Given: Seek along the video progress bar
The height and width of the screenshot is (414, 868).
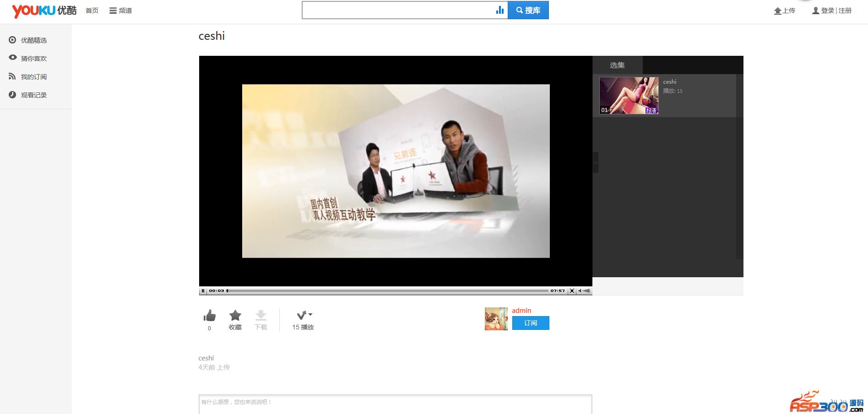Looking at the screenshot, I should coord(388,291).
